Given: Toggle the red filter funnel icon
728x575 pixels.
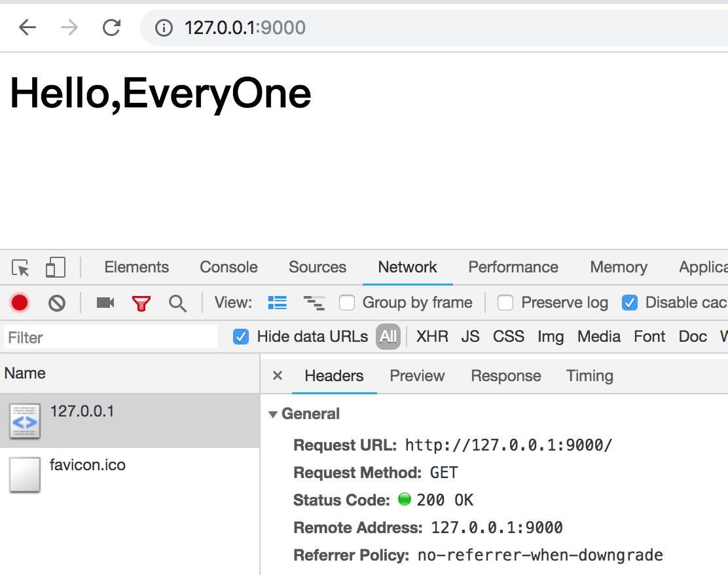Looking at the screenshot, I should [x=141, y=303].
